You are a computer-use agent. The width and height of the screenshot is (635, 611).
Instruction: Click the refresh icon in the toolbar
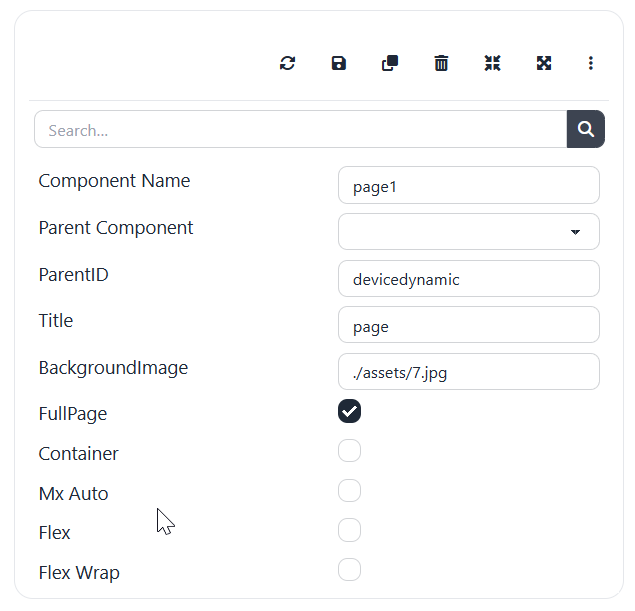point(288,63)
